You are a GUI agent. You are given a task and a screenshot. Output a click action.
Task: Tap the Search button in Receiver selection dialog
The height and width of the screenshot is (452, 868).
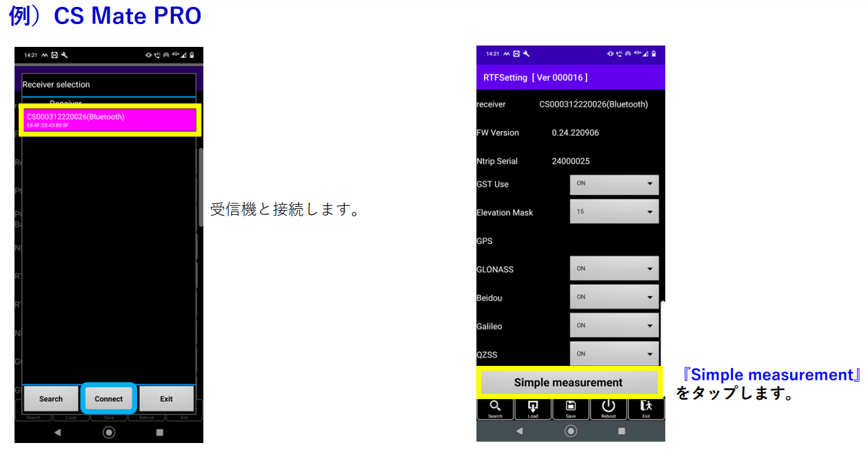coord(51,398)
